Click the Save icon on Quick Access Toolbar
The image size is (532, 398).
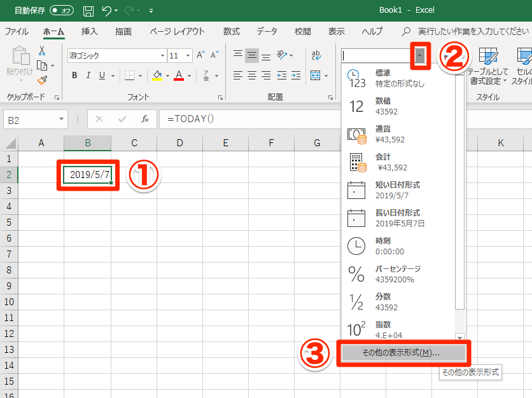coord(88,10)
